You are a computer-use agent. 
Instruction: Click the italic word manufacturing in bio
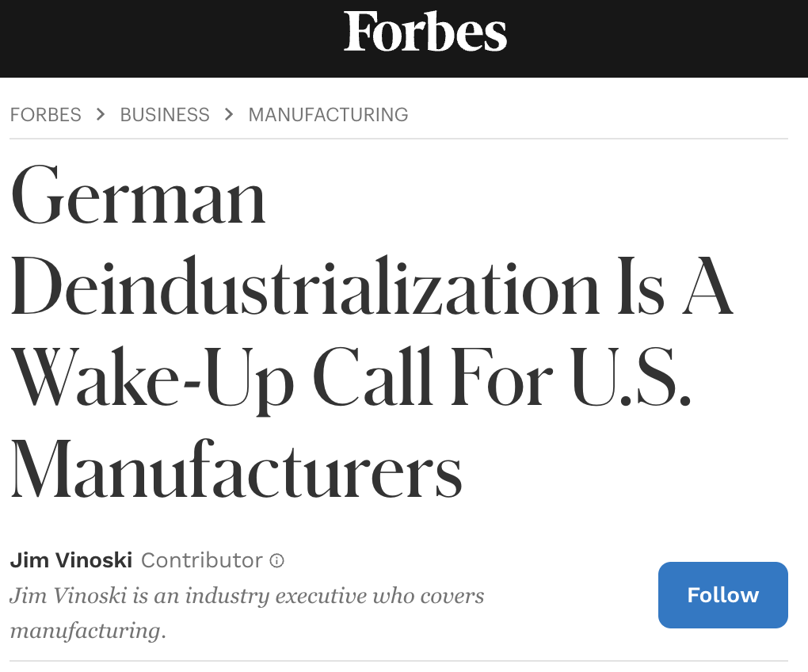(x=87, y=631)
